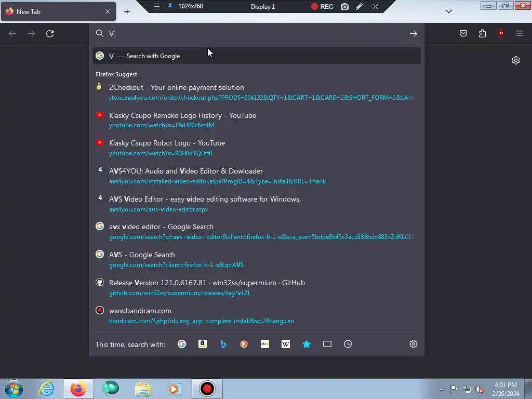Open Release Version 121.0.6167.81 GitHub suggestion
The height and width of the screenshot is (399, 532).
(257, 288)
